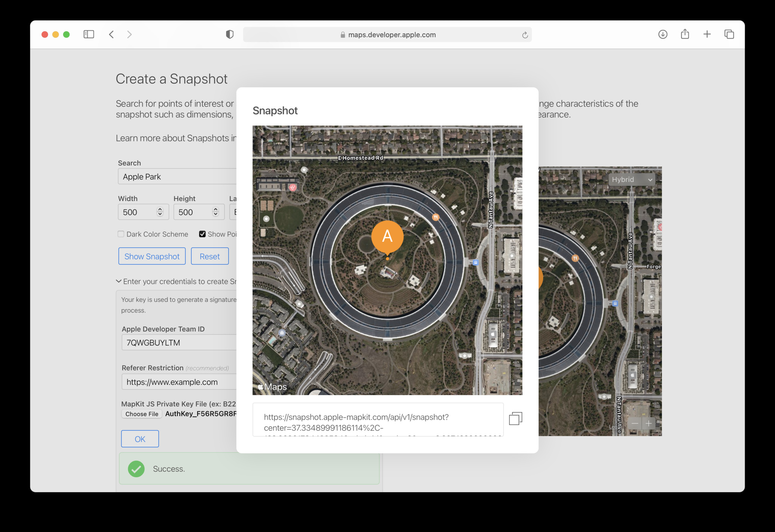Select the blue transit pin on snapshot ring
775x532 pixels.
(x=476, y=262)
